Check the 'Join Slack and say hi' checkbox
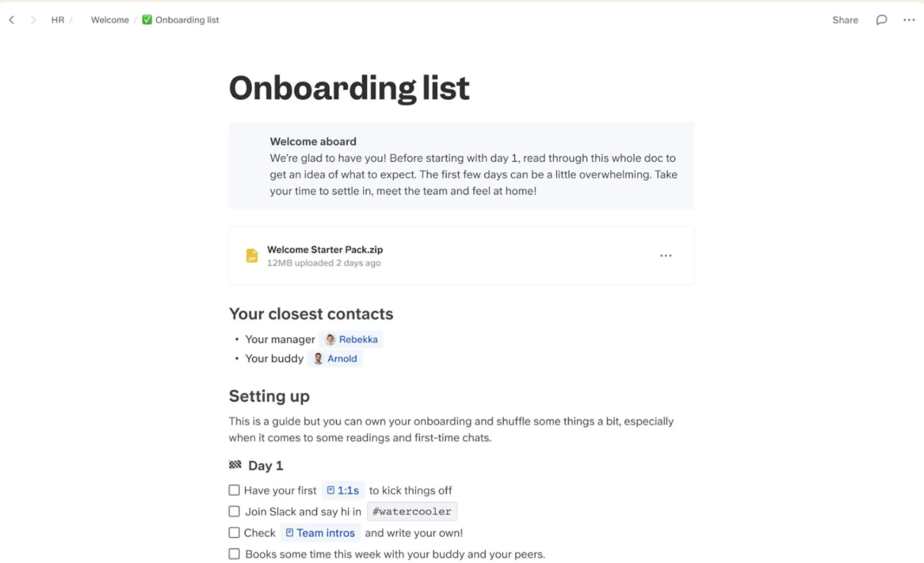The image size is (924, 563). (234, 512)
